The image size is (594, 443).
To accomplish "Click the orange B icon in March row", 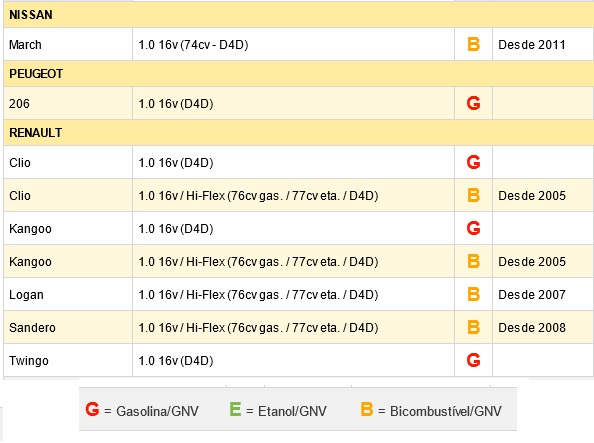I will tap(474, 44).
